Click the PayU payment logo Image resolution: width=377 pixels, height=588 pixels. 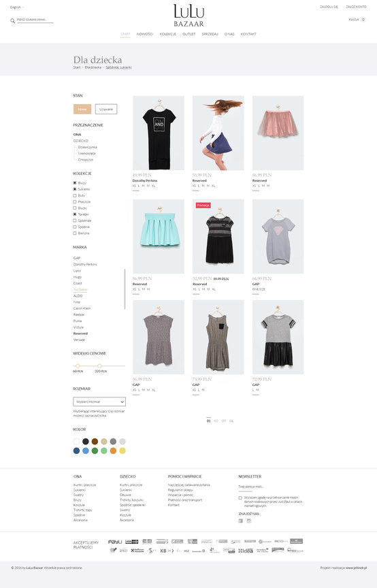115,542
